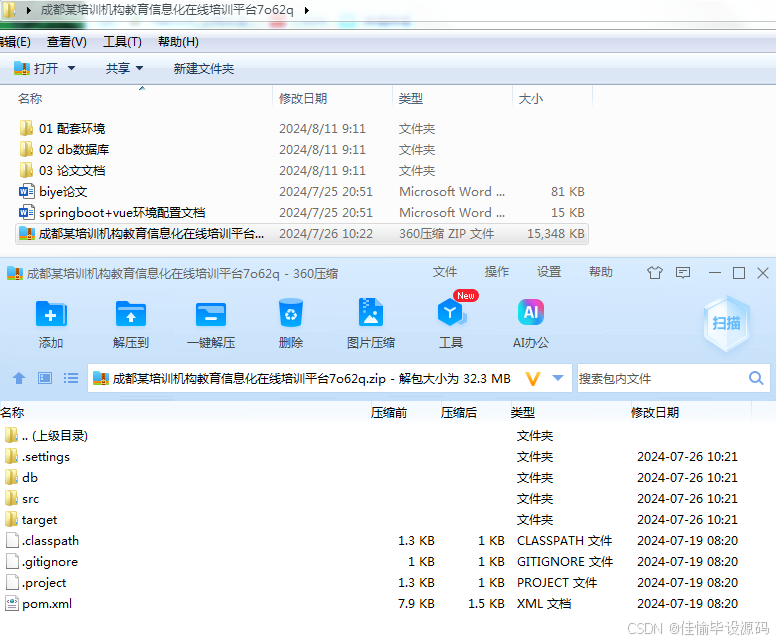Open the 帮助 menu in the 360压缩 title bar
The width and height of the screenshot is (776, 642).
click(x=601, y=272)
